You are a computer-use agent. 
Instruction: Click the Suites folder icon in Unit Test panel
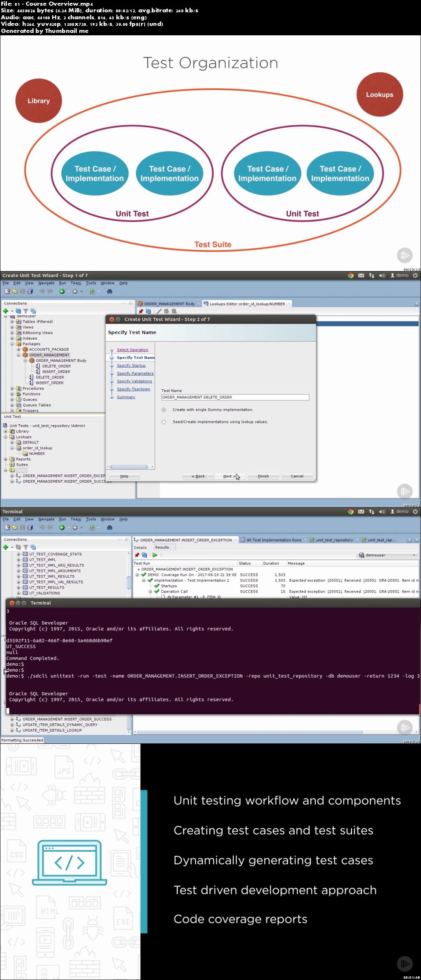click(12, 465)
